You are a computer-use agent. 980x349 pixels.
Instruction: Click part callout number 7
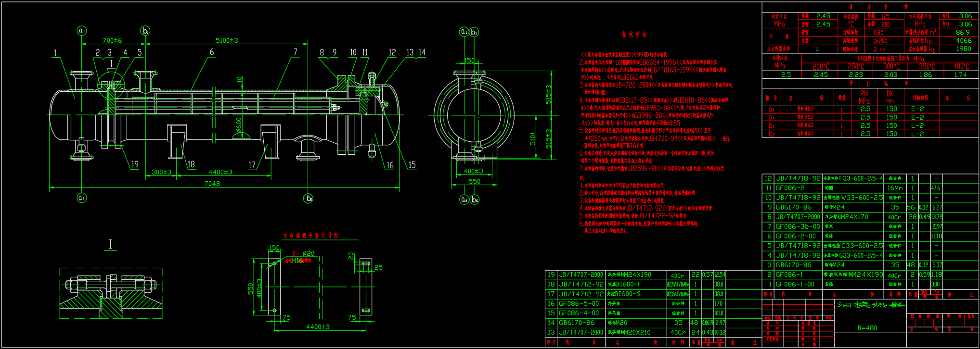pyautogui.click(x=295, y=51)
